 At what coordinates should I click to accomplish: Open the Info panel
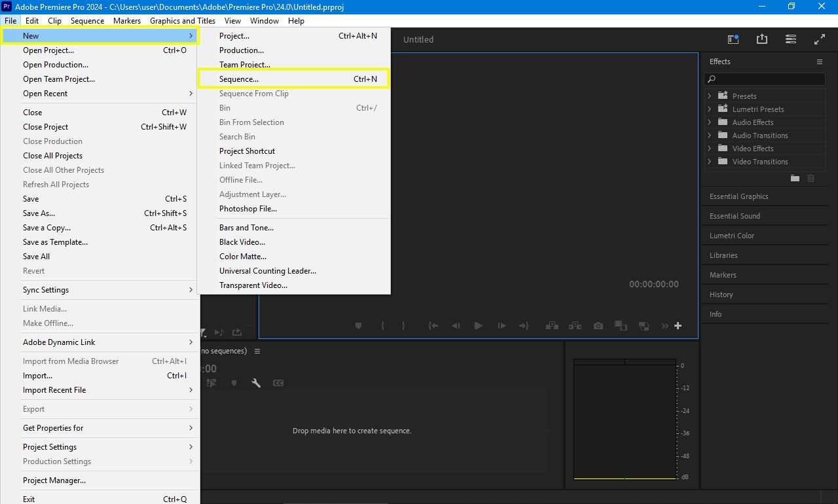pyautogui.click(x=716, y=314)
